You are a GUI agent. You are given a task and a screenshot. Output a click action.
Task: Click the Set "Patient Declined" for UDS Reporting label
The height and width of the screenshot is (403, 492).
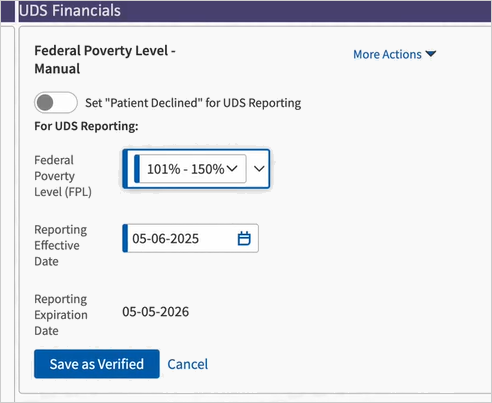point(193,103)
